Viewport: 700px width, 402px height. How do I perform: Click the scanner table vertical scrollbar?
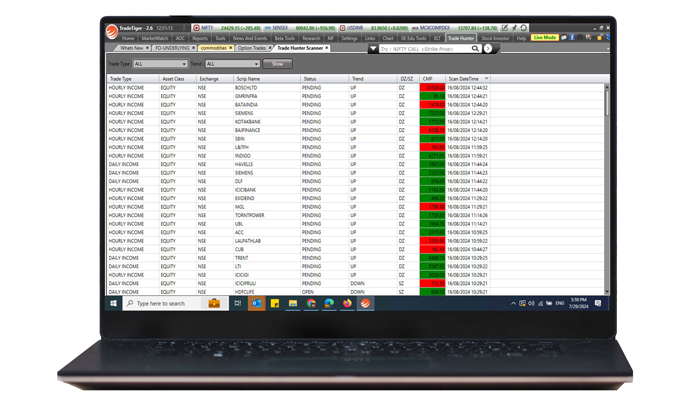pos(607,189)
